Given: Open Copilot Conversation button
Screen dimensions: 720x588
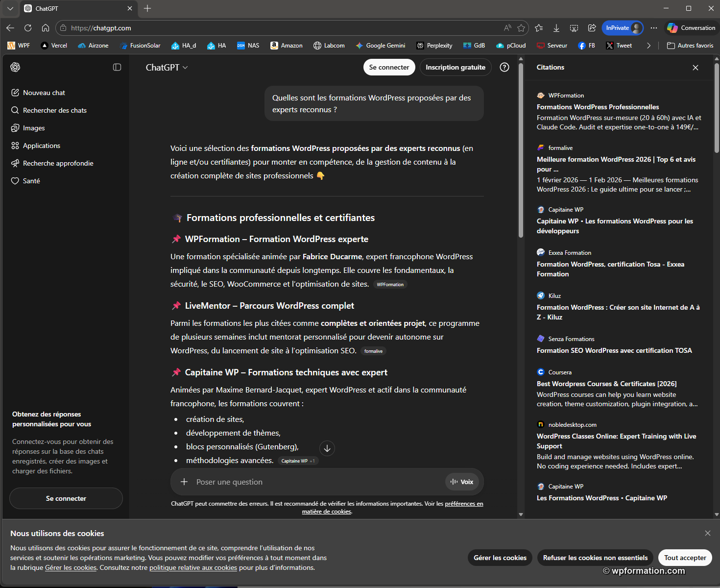Looking at the screenshot, I should [692, 28].
